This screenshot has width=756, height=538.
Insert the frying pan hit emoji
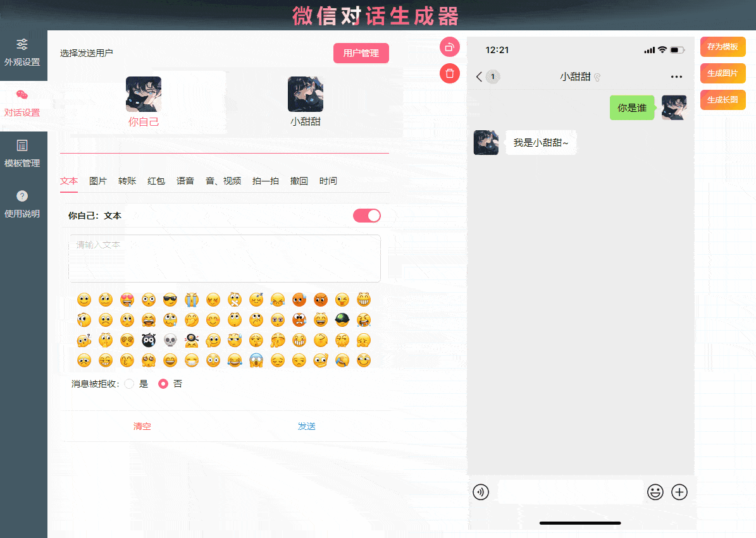[x=192, y=340]
